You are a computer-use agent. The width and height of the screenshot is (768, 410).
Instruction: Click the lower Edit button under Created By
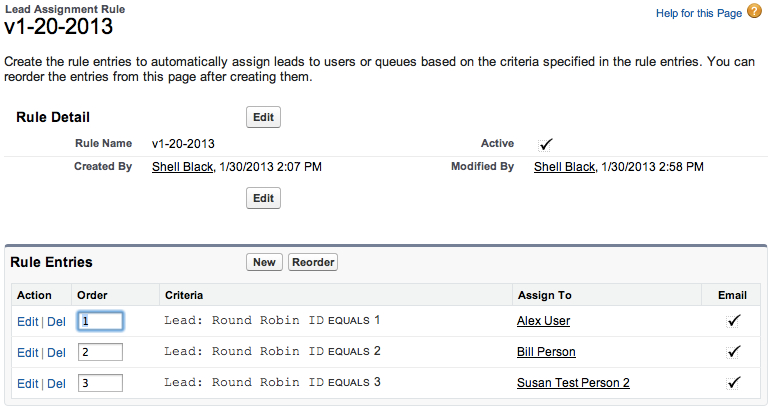(x=264, y=198)
